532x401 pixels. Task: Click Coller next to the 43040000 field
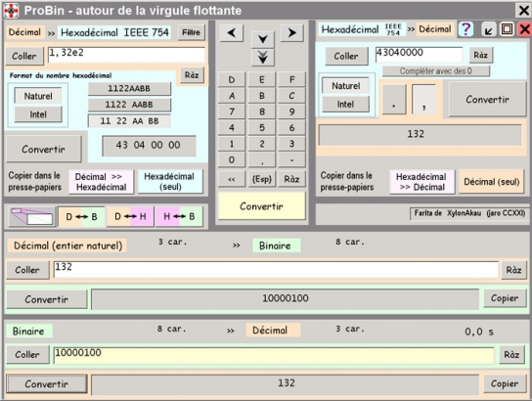tap(346, 56)
